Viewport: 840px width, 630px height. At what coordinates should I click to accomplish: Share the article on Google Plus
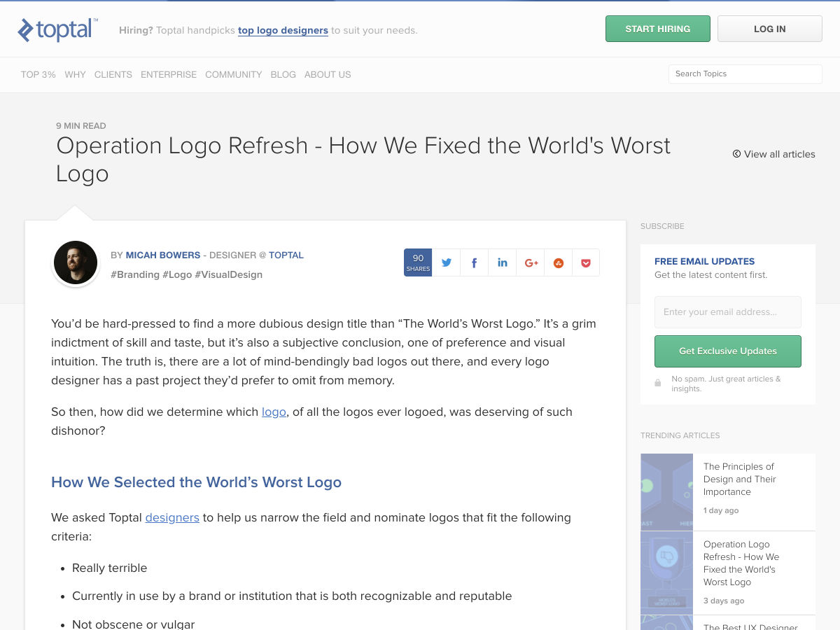coord(530,262)
